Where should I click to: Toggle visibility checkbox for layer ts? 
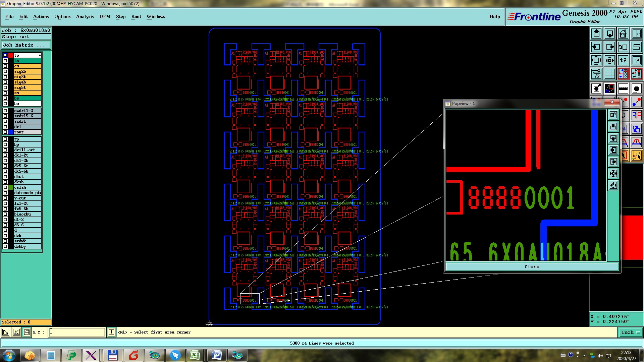5,61
